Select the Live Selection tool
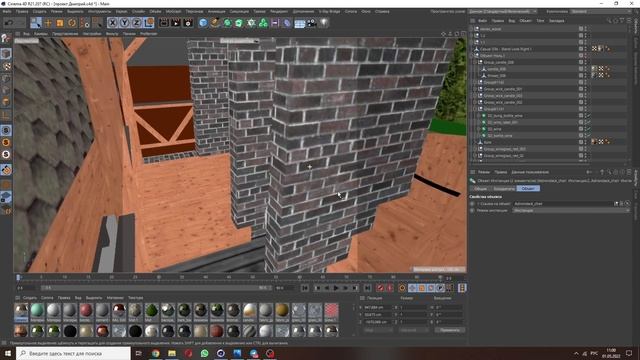 tap(36, 22)
